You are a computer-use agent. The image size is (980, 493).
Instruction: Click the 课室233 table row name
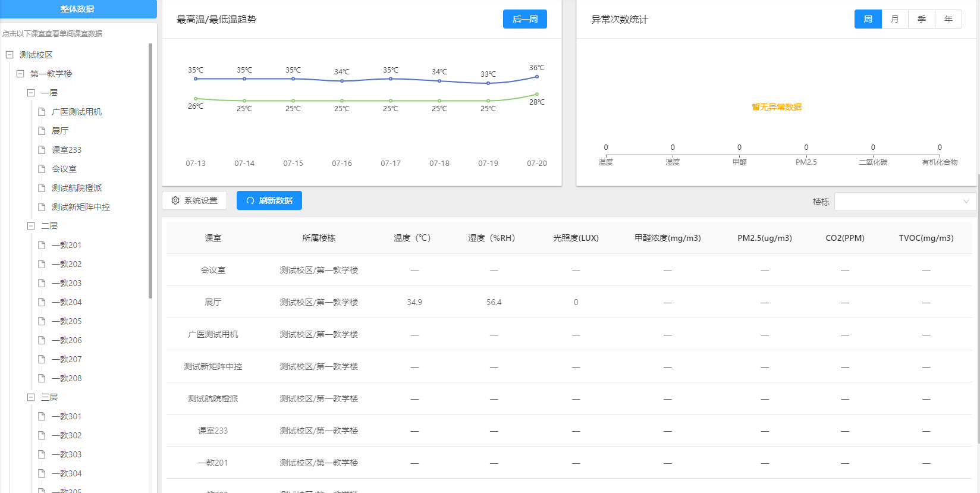(213, 431)
